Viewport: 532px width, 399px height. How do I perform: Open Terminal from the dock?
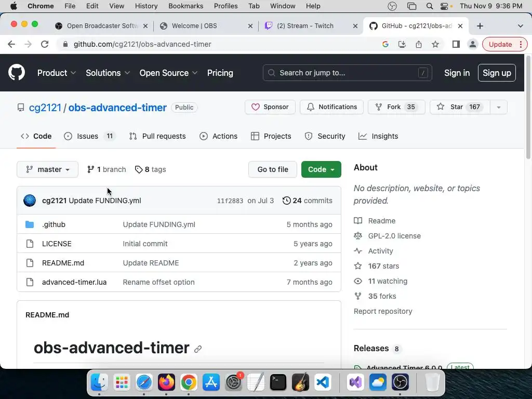coord(278,382)
